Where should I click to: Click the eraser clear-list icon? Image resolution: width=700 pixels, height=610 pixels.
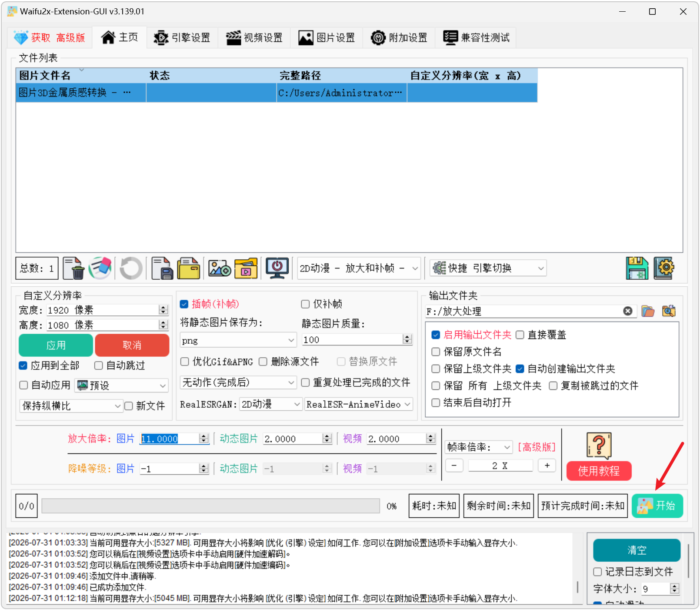100,268
